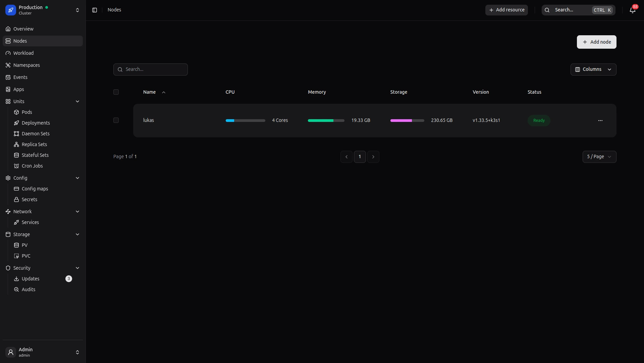
Task: Check the lukas node row checkbox
Action: (116, 120)
